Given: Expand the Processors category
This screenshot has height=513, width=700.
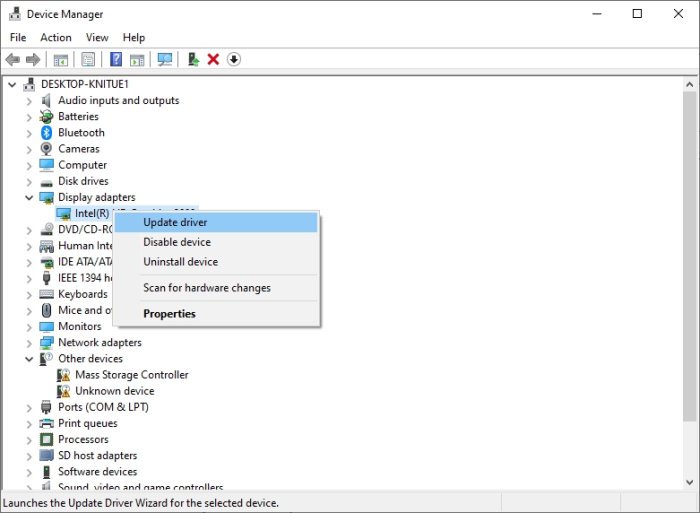Looking at the screenshot, I should point(29,440).
